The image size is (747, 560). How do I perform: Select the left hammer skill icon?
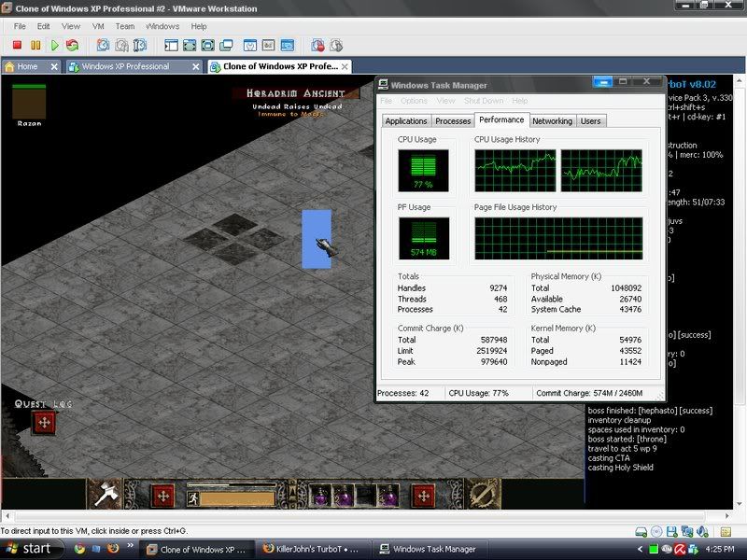coord(105,495)
